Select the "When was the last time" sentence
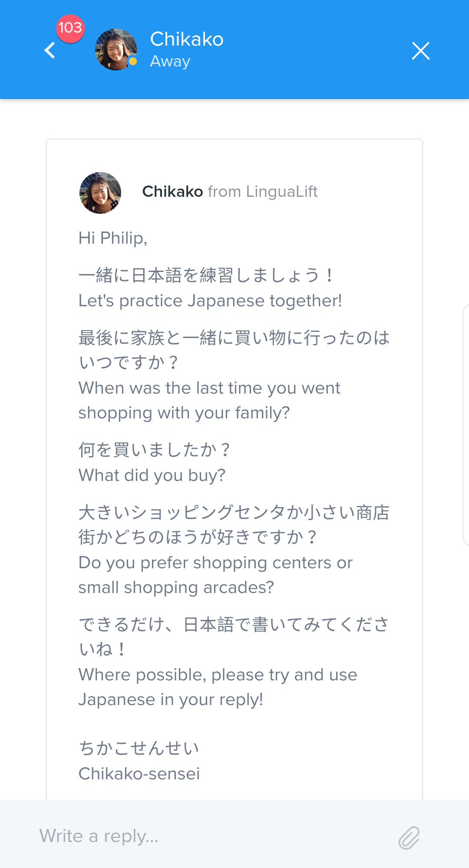The width and height of the screenshot is (469, 868). 209,388
